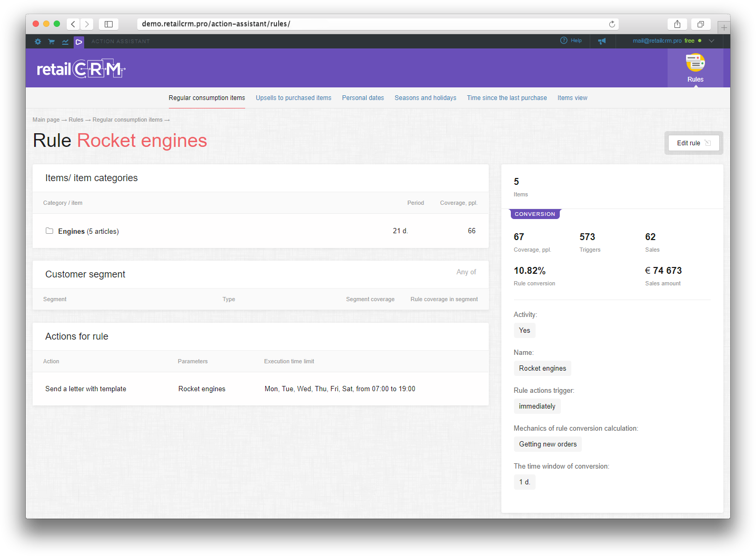This screenshot has width=756, height=556.
Task: Switch to Regular consumption items tab
Action: (207, 98)
